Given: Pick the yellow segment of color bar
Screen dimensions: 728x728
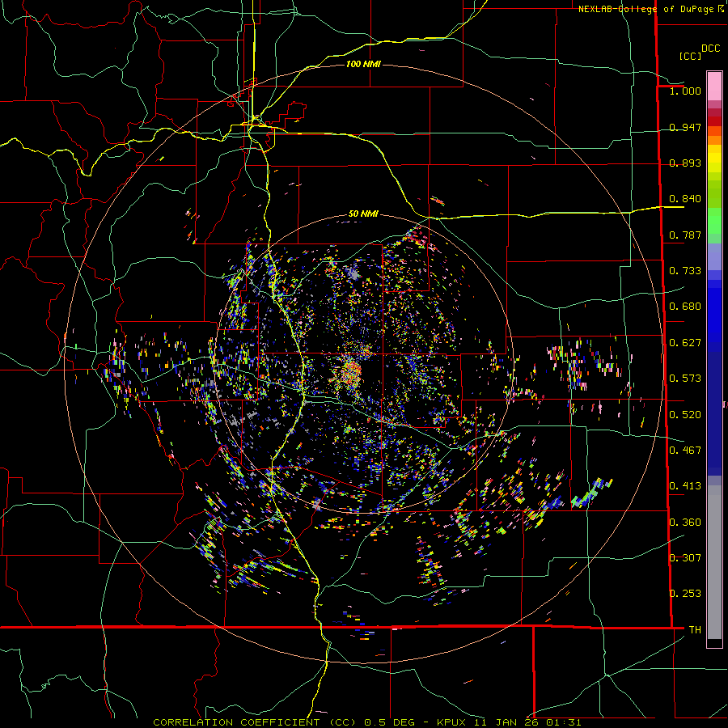Looking at the screenshot, I should pos(714,159).
